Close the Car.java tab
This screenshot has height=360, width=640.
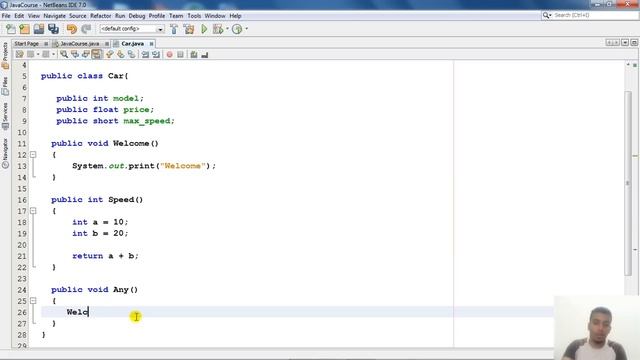coord(151,44)
